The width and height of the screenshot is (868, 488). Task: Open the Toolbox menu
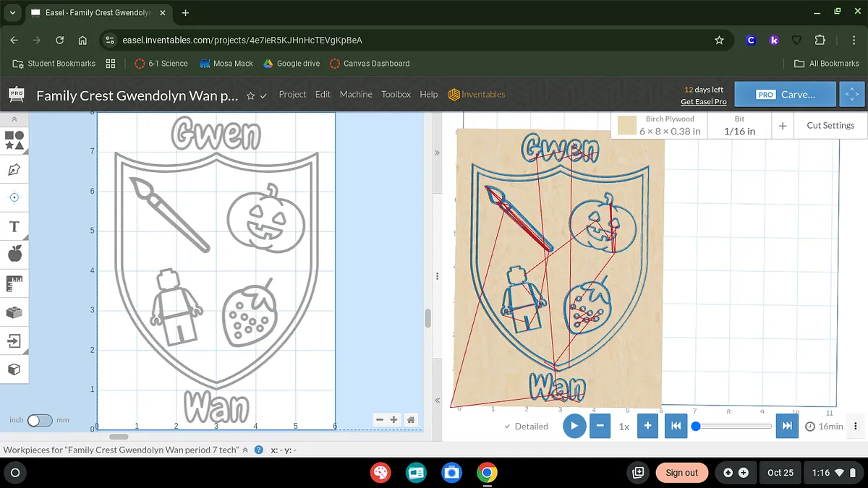click(396, 95)
